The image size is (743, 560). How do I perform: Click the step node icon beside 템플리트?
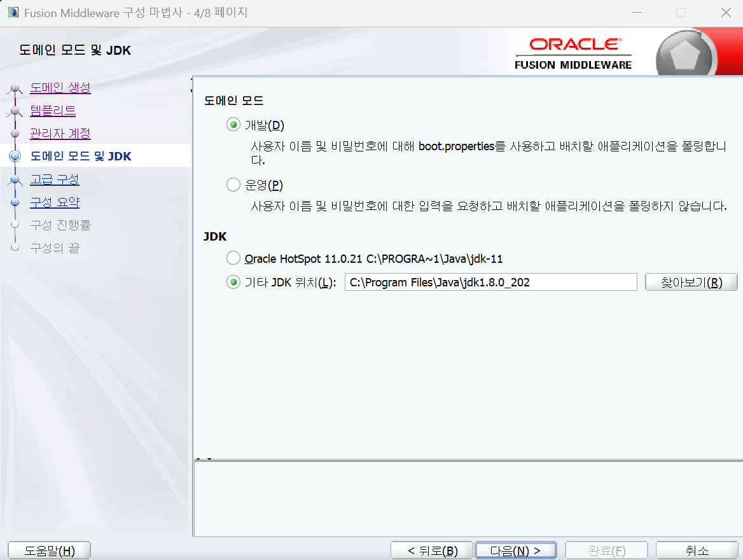pyautogui.click(x=15, y=111)
